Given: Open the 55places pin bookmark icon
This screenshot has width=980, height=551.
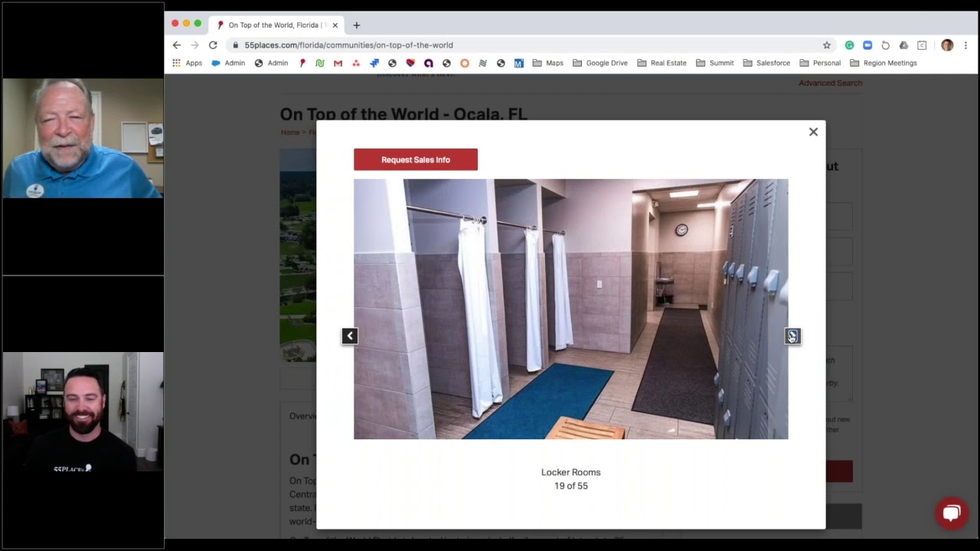Looking at the screenshot, I should click(x=302, y=63).
